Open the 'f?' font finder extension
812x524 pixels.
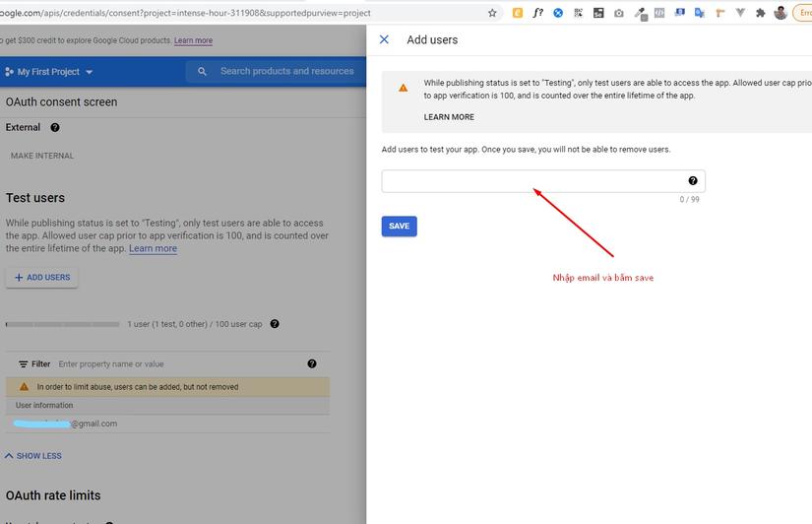pyautogui.click(x=537, y=13)
